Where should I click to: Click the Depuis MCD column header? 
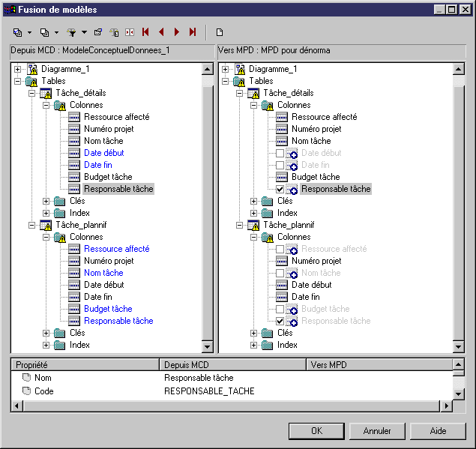tap(232, 364)
